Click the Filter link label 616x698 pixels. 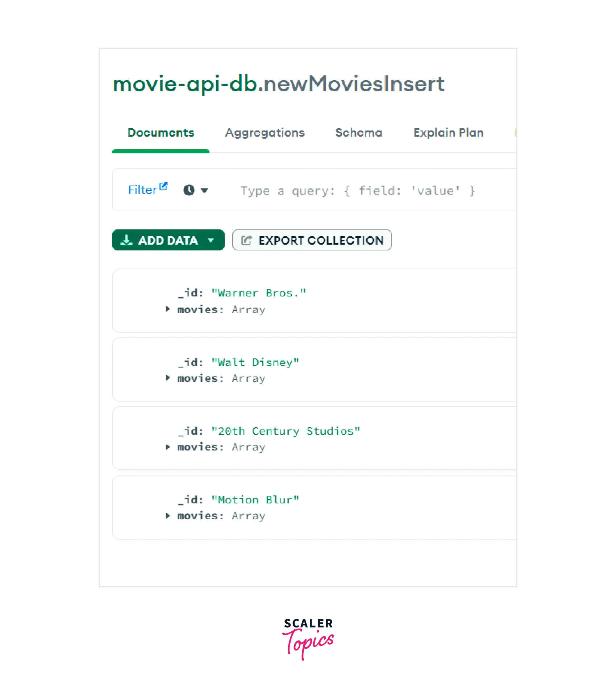point(142,190)
